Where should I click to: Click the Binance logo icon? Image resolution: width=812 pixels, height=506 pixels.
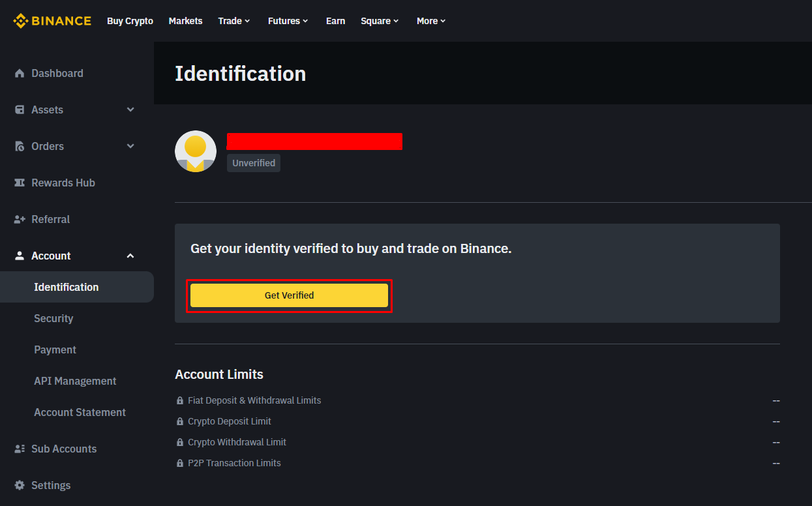[20, 21]
